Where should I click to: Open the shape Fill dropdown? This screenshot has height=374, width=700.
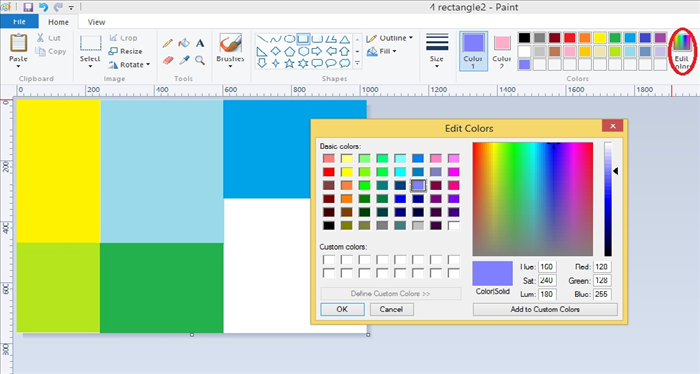tap(382, 51)
